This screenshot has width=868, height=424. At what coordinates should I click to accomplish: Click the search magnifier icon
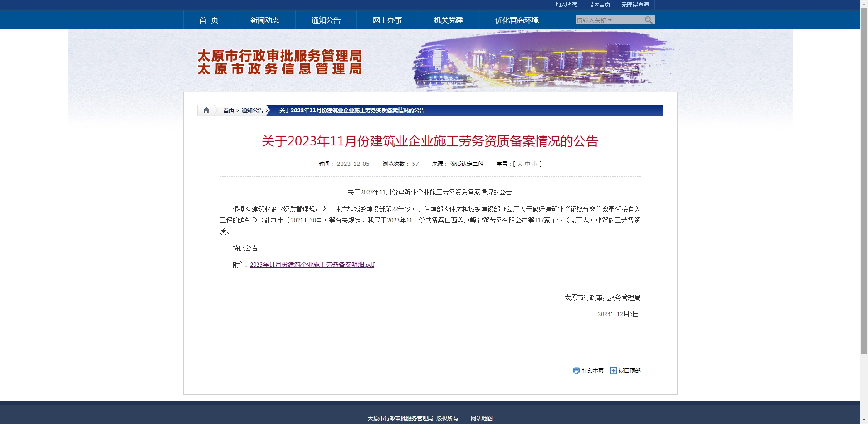[x=649, y=20]
